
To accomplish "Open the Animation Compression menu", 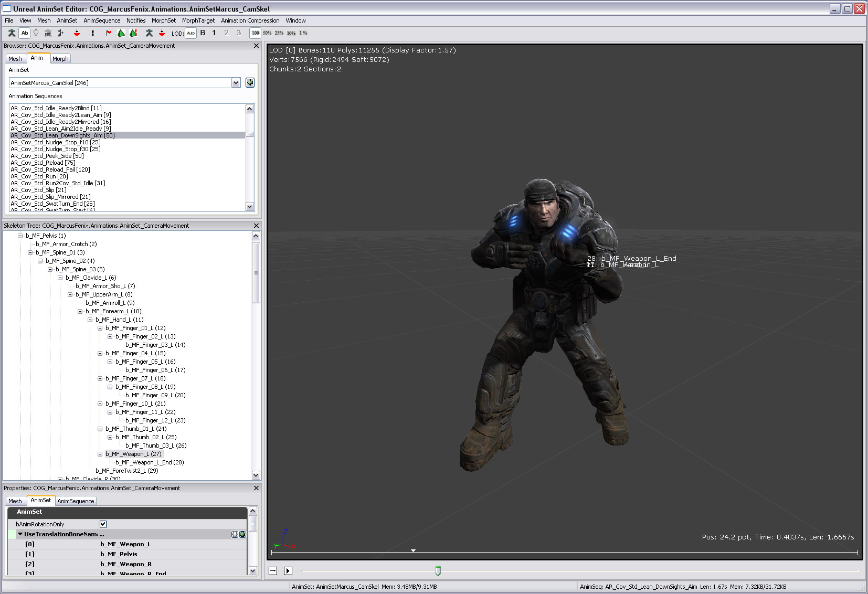I will tap(250, 20).
